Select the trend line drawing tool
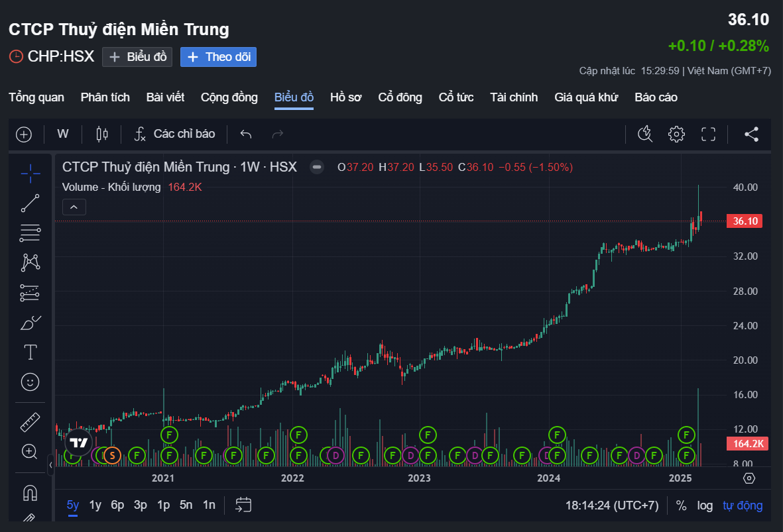Image resolution: width=783 pixels, height=532 pixels. [x=30, y=203]
